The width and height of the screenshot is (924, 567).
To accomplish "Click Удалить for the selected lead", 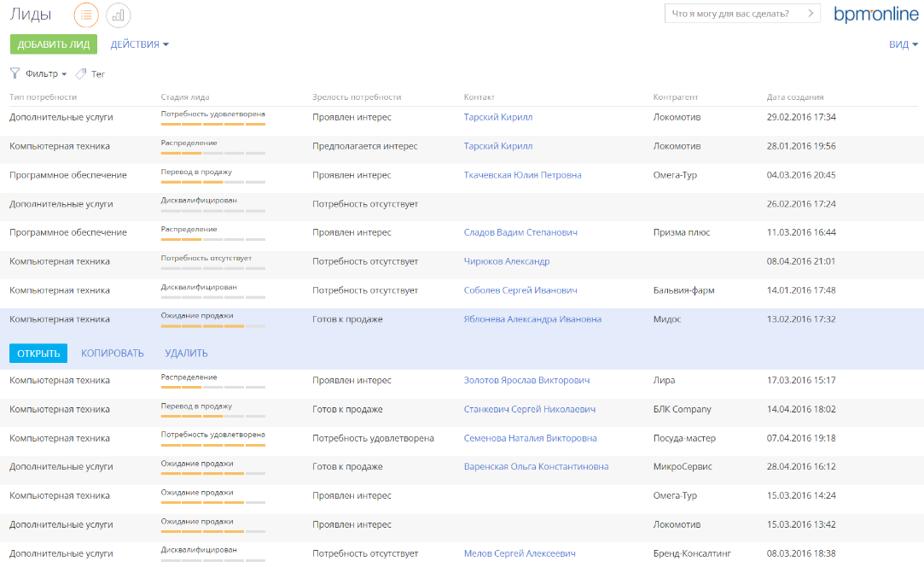I will [x=186, y=354].
